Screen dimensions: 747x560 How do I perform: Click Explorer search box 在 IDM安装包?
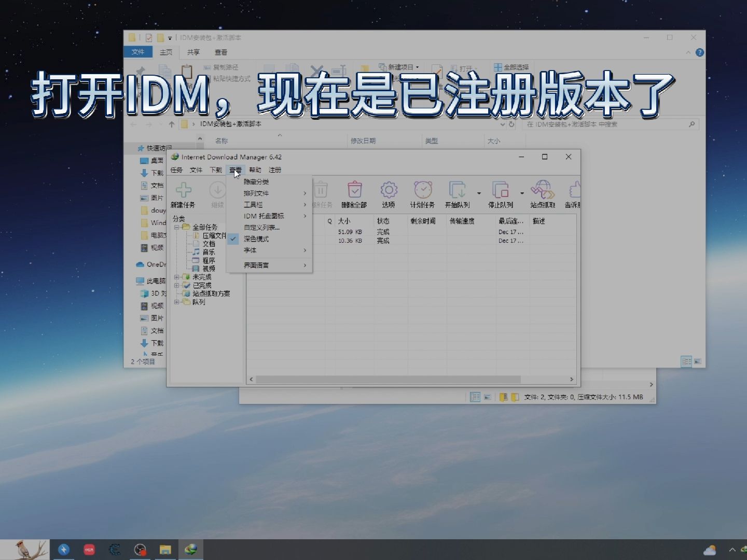point(610,124)
